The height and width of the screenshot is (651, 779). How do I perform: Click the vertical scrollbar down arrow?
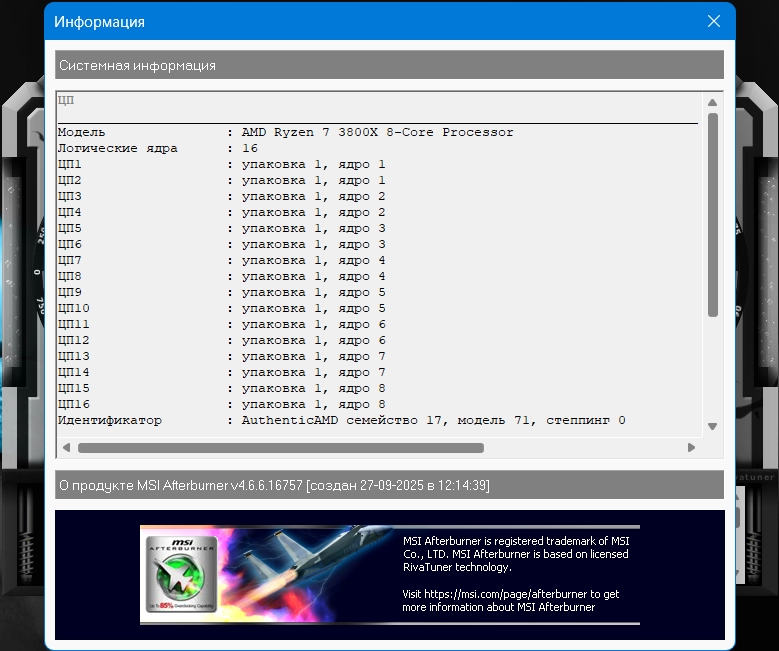point(712,426)
